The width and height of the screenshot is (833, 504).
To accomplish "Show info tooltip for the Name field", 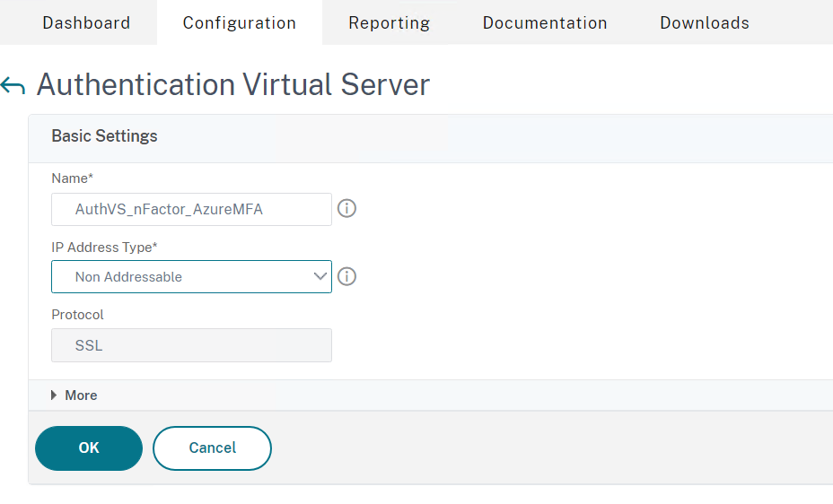I will [346, 208].
